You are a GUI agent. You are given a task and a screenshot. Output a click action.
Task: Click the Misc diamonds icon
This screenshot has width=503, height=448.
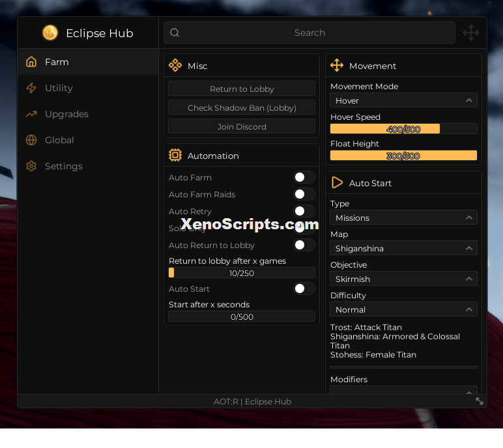(175, 65)
